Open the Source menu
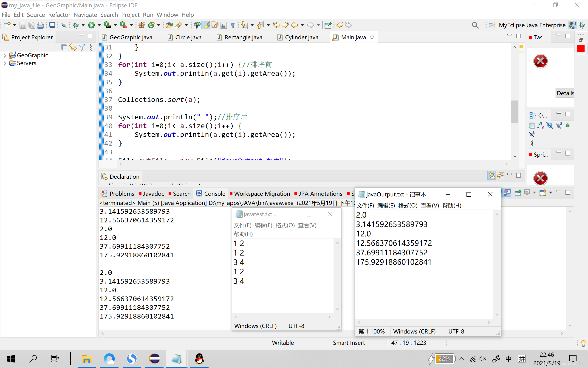588x368 pixels. pos(36,15)
